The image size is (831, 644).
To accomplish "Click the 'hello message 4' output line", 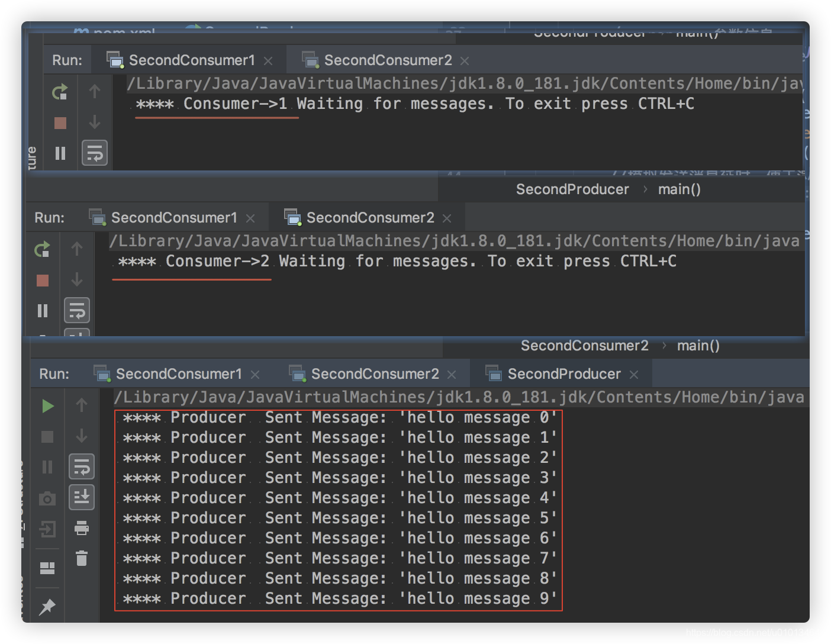I will [339, 498].
